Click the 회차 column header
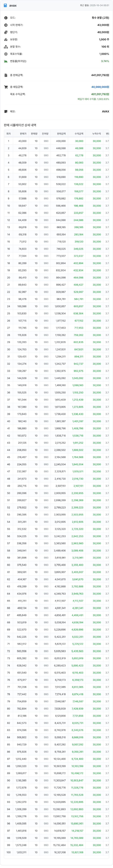Viewport: 113px width, 868px height. click(x=8, y=134)
